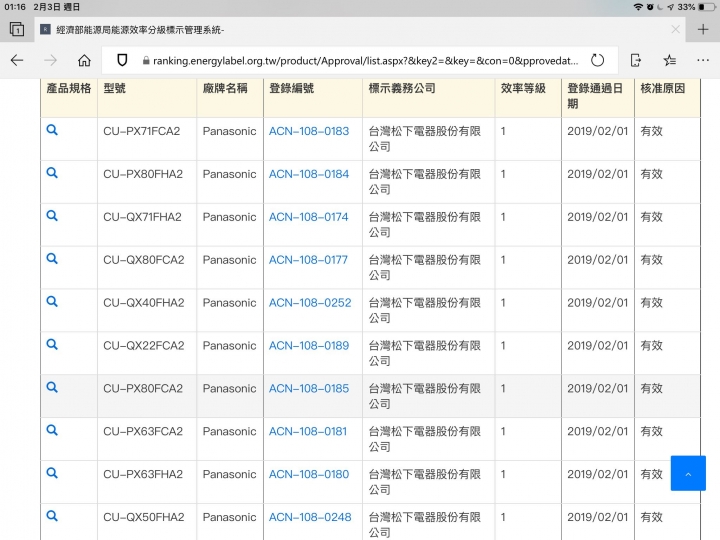The height and width of the screenshot is (540, 720).
Task: View specs for CU-QX50FHA2 magnifier
Action: (x=52, y=516)
